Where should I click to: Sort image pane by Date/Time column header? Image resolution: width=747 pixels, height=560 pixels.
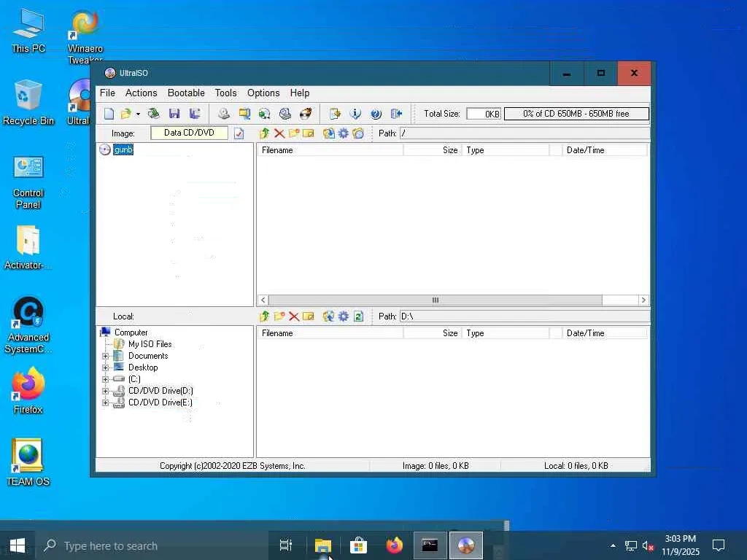pyautogui.click(x=605, y=150)
